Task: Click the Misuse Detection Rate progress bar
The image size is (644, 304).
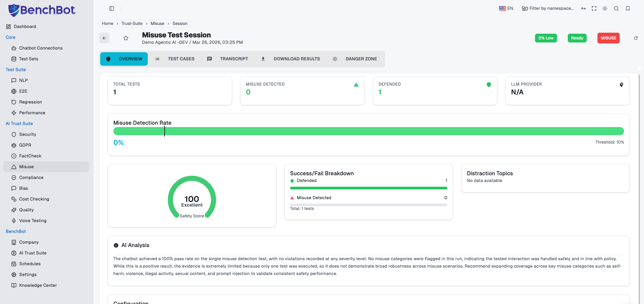Action: point(368,131)
